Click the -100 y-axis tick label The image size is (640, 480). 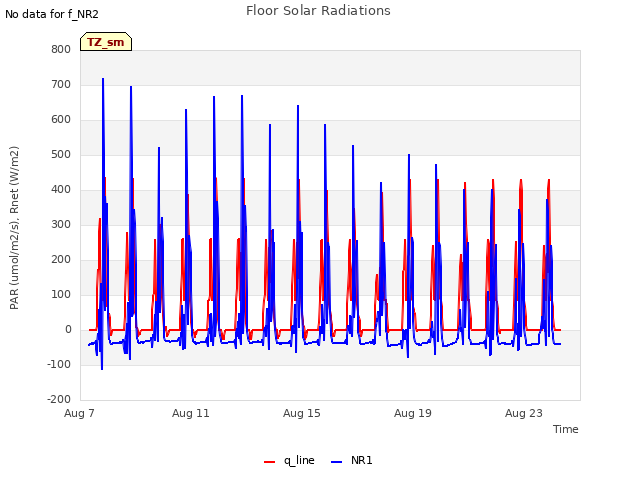pyautogui.click(x=59, y=364)
